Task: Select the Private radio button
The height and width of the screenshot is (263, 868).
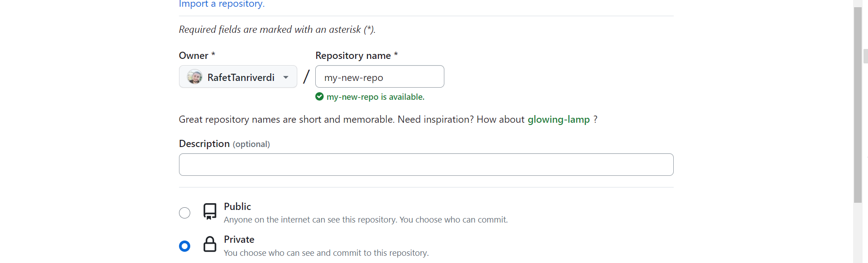Action: click(x=184, y=246)
